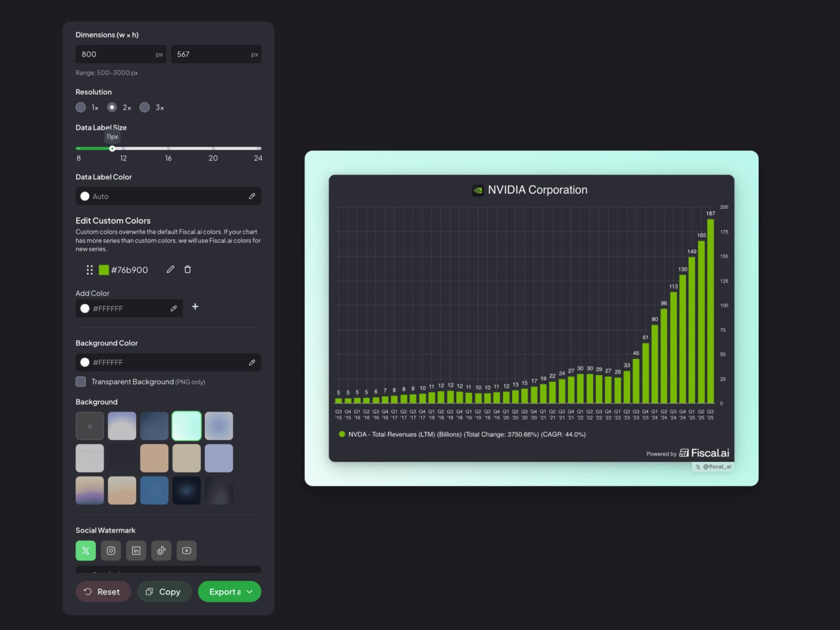Open the Export dropdown arrow
The height and width of the screenshot is (630, 840).
click(x=250, y=591)
